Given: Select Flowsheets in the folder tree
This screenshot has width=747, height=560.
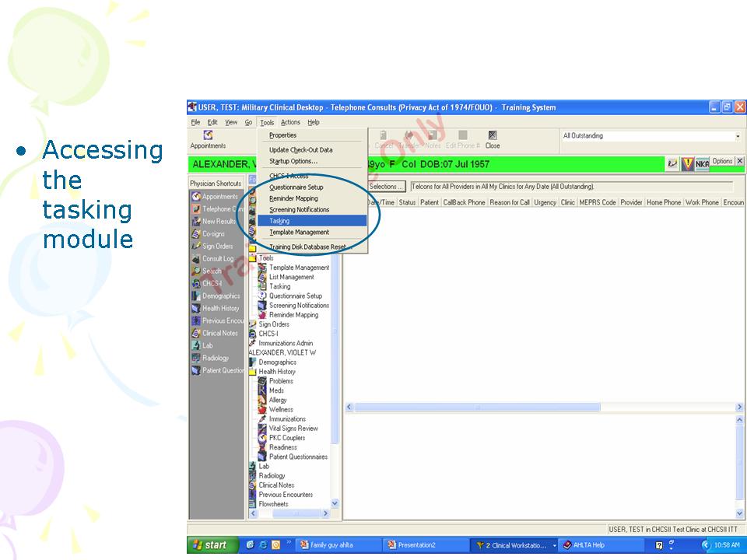Looking at the screenshot, I should coord(274,504).
